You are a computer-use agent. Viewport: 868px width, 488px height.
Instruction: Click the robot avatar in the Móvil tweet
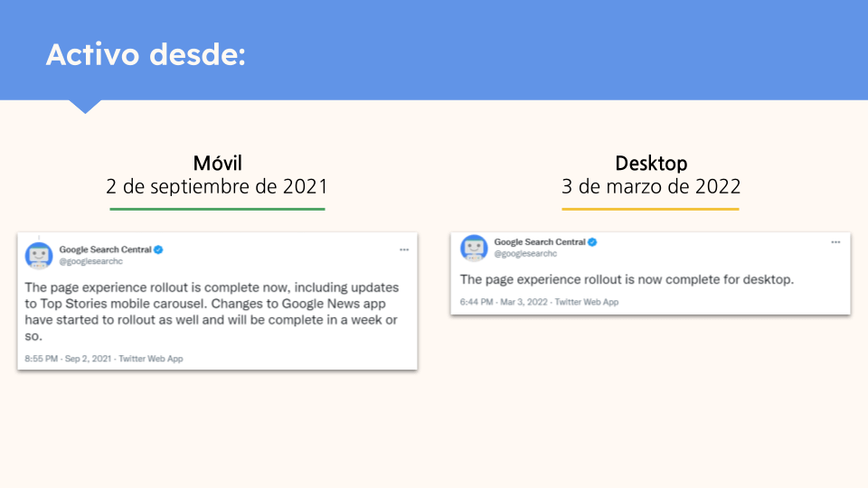[38, 256]
